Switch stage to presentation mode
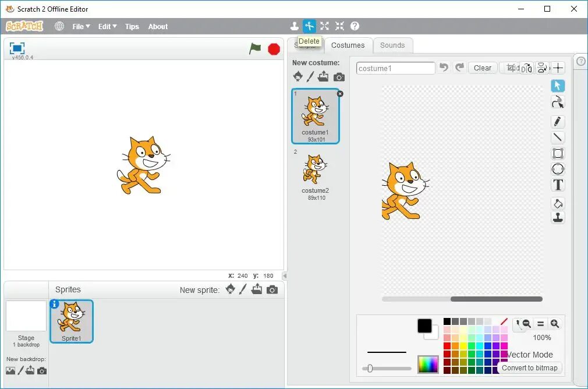 coord(17,48)
